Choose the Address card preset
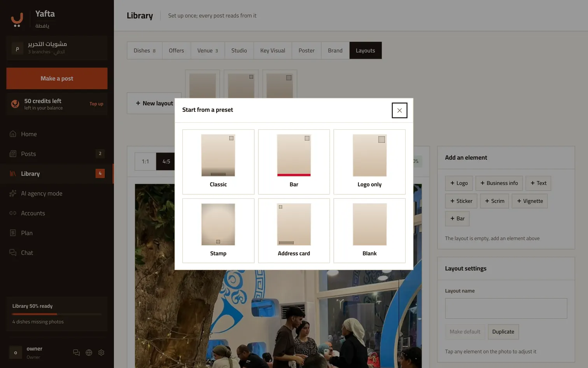This screenshot has height=368, width=588. [294, 231]
